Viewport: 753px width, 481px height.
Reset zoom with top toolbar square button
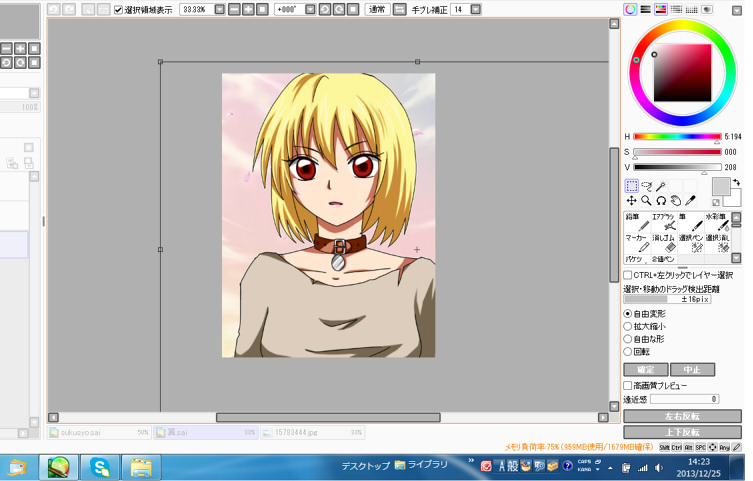[x=262, y=9]
